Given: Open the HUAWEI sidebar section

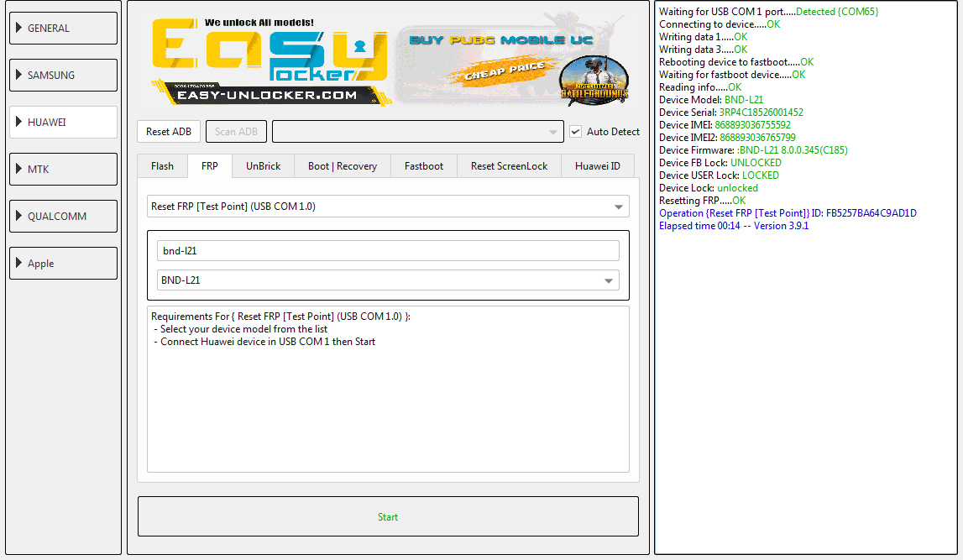Looking at the screenshot, I should 63,123.
